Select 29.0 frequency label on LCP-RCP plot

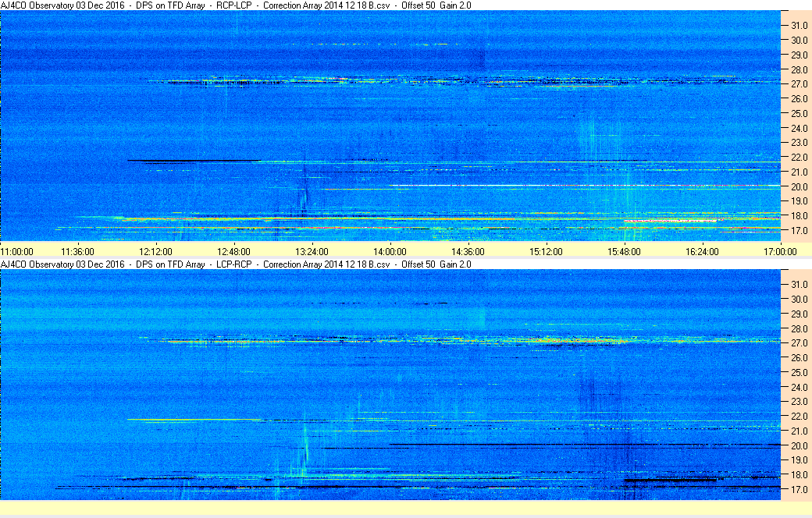coord(799,314)
